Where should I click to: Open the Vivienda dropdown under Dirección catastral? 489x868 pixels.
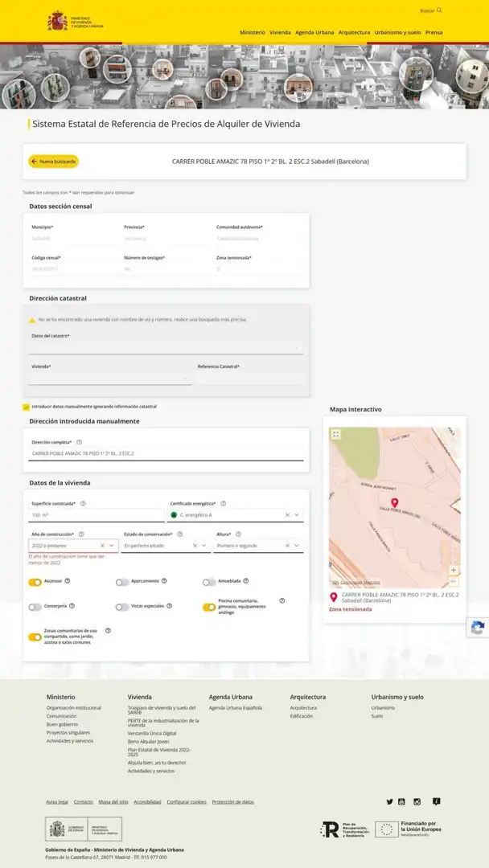(110, 379)
